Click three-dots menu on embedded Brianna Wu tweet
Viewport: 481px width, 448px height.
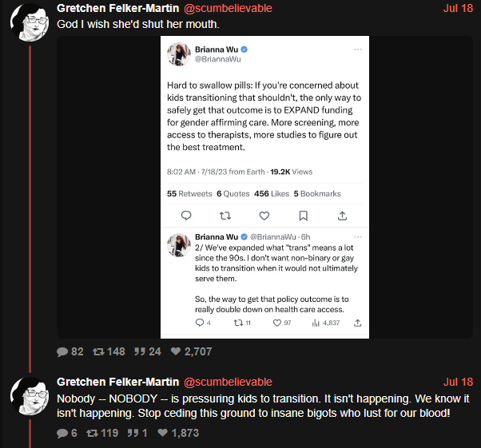(358, 50)
